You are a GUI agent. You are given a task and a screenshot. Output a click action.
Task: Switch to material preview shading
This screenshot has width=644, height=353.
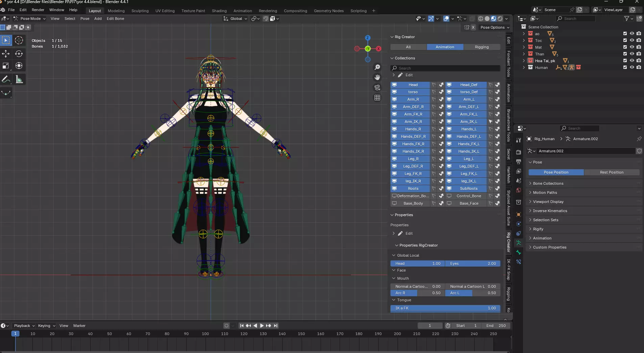tap(494, 19)
